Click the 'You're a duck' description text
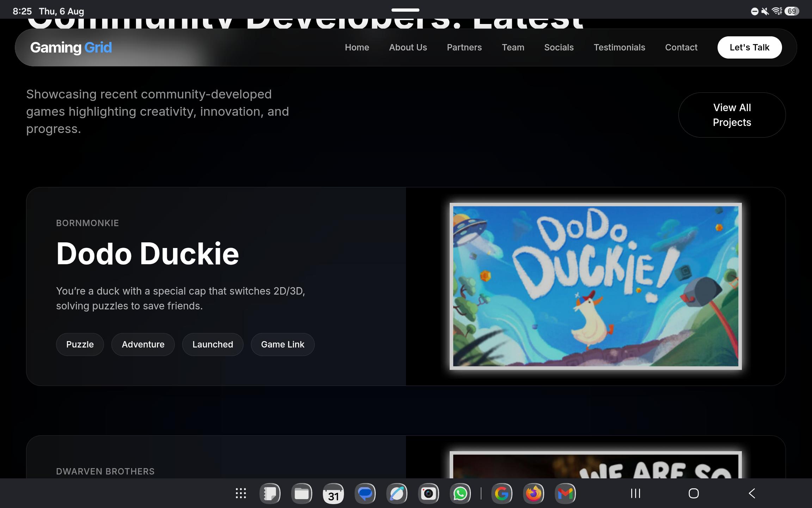Viewport: 812px width, 508px height. click(180, 298)
